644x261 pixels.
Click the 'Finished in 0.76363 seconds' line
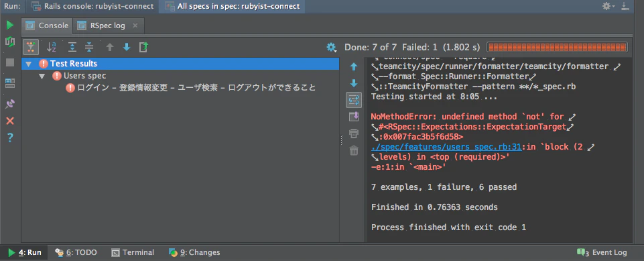434,207
